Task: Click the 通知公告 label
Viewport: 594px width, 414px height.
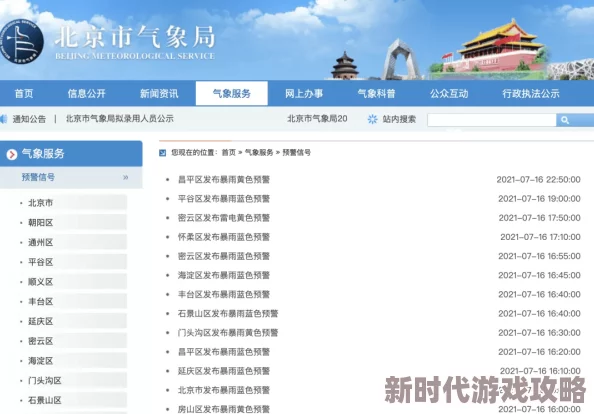Action: click(29, 119)
